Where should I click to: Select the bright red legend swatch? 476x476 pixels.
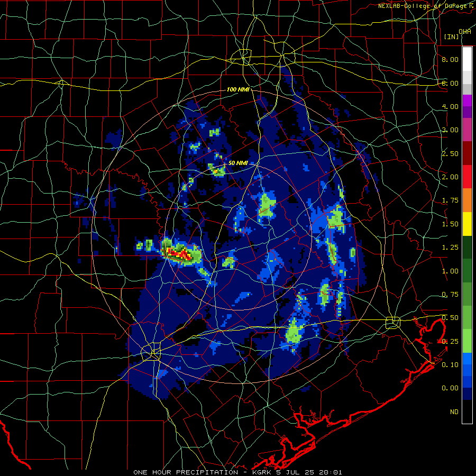point(467,177)
